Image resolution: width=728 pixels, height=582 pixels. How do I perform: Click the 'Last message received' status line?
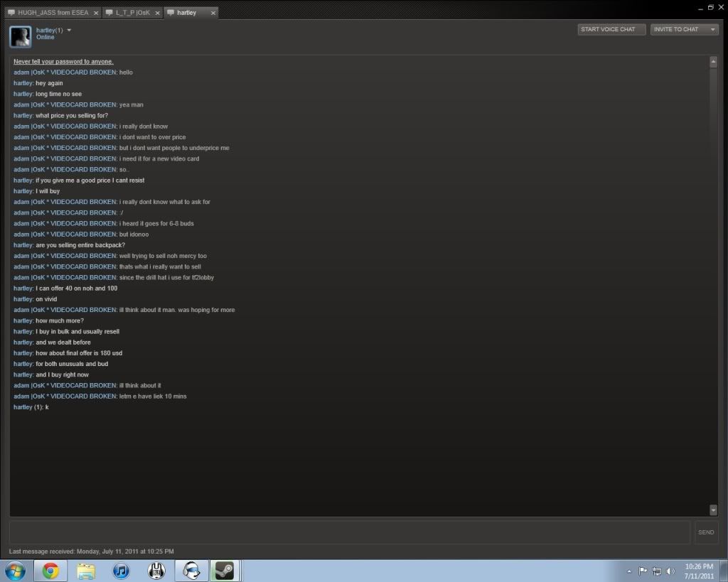click(92, 551)
